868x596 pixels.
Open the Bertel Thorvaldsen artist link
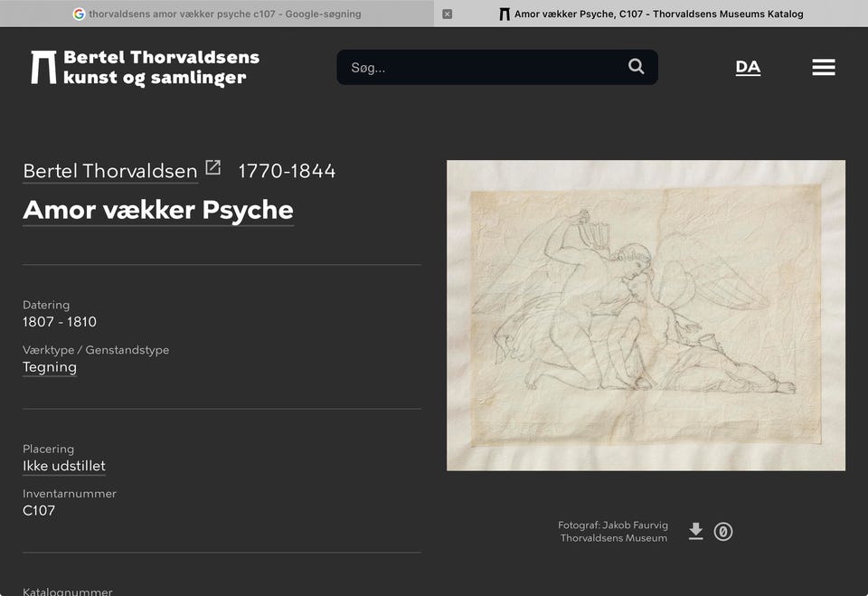pos(110,171)
